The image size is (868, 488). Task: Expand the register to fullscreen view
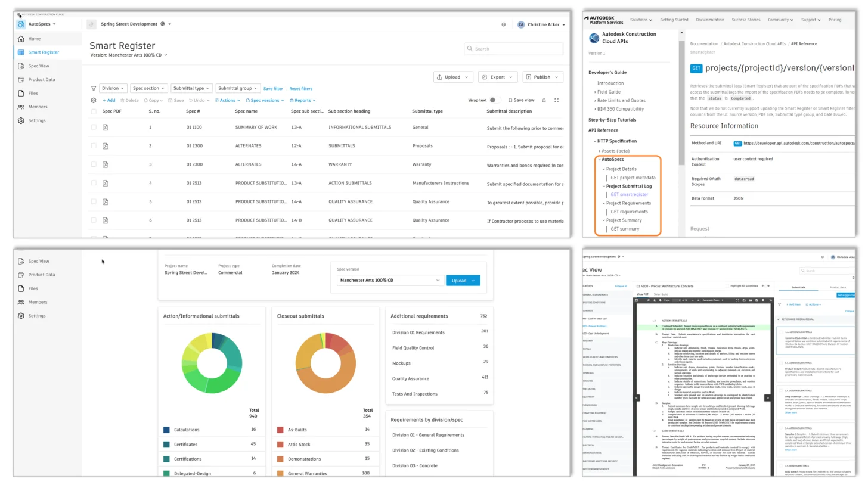pos(556,100)
